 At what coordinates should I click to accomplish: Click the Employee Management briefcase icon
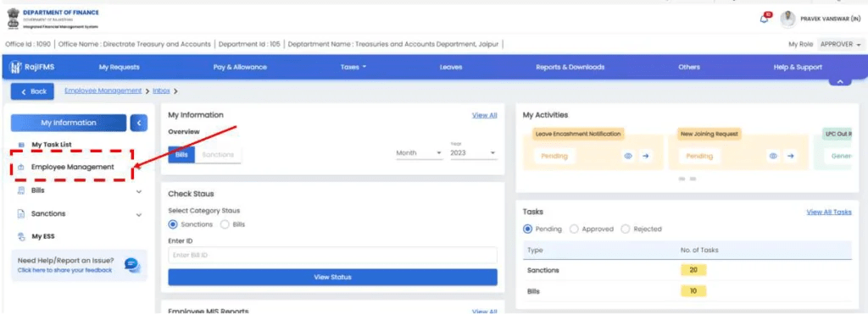click(x=21, y=167)
